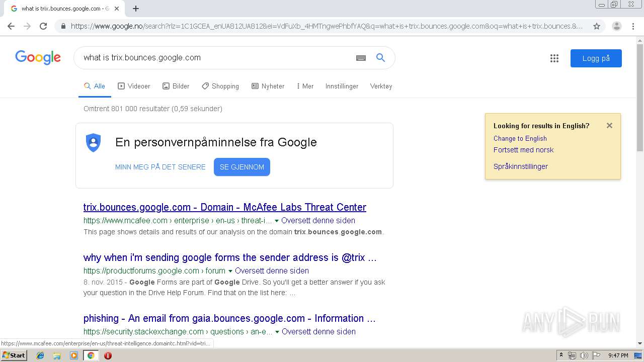Image resolution: width=644 pixels, height=362 pixels.
Task: Open the google forms sender address result
Action: [x=230, y=257]
